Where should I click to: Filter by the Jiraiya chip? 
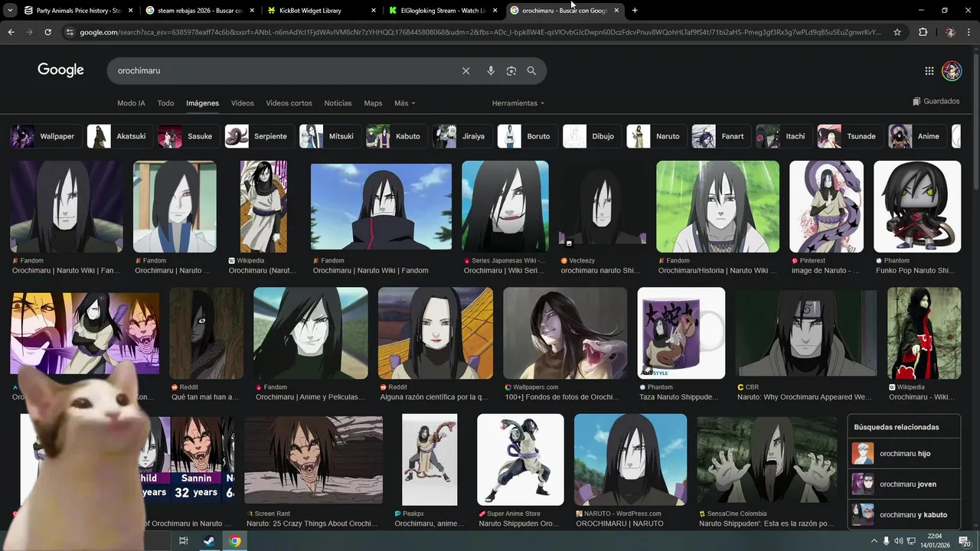[462, 136]
